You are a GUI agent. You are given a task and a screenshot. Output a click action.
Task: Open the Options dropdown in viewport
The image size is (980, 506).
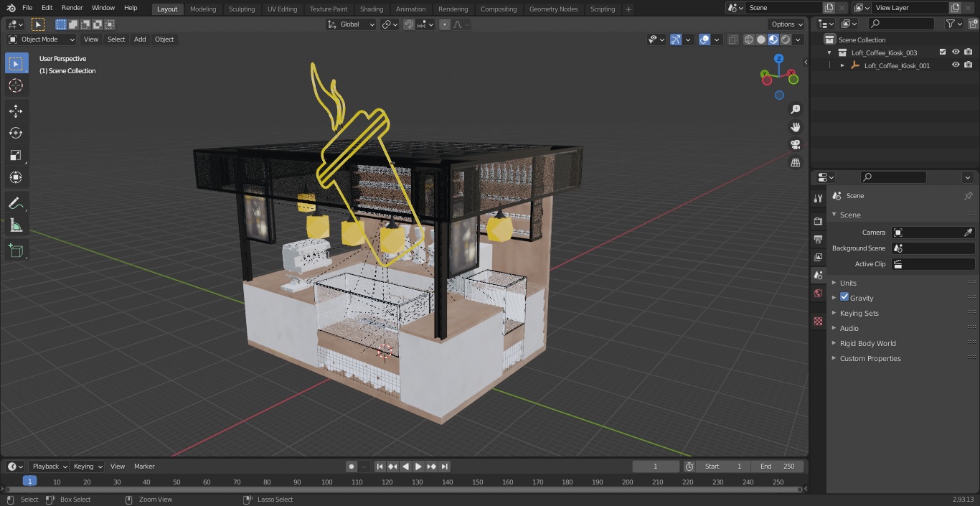click(x=787, y=24)
